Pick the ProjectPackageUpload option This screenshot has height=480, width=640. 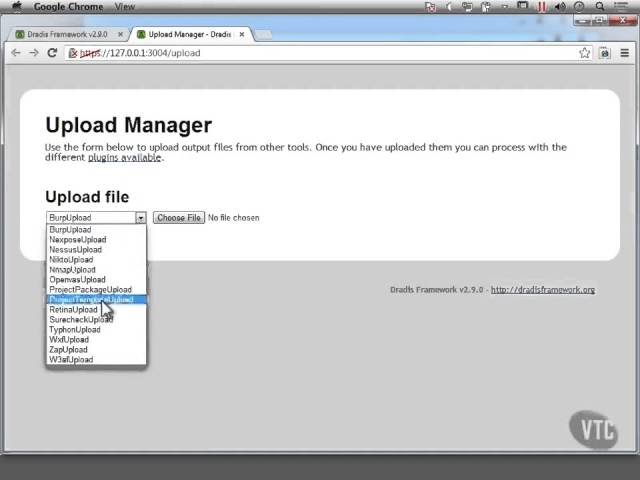pos(96,290)
